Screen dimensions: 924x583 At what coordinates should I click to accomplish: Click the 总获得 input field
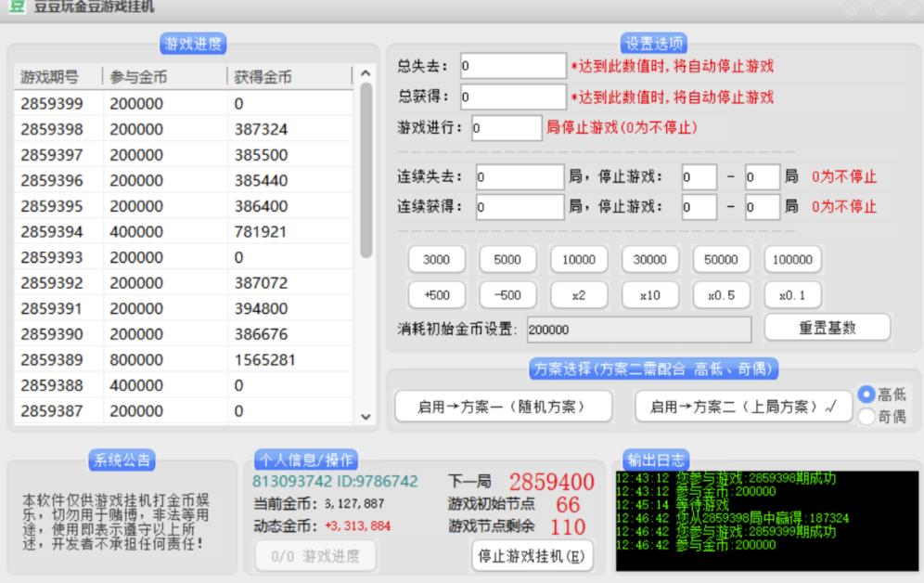pos(512,97)
